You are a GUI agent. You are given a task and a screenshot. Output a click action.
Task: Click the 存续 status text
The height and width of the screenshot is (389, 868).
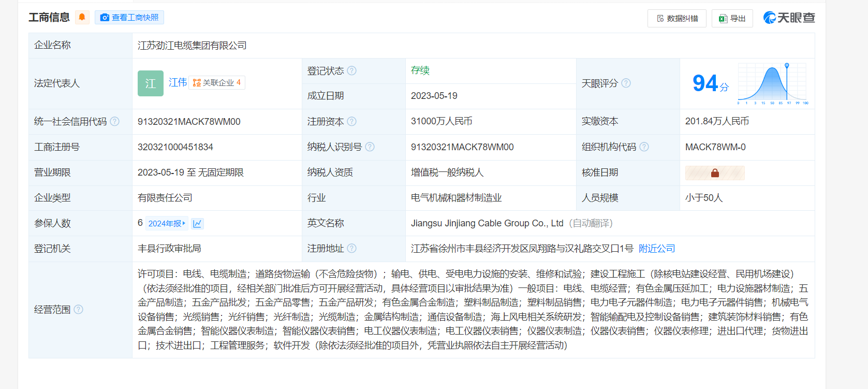(x=420, y=70)
